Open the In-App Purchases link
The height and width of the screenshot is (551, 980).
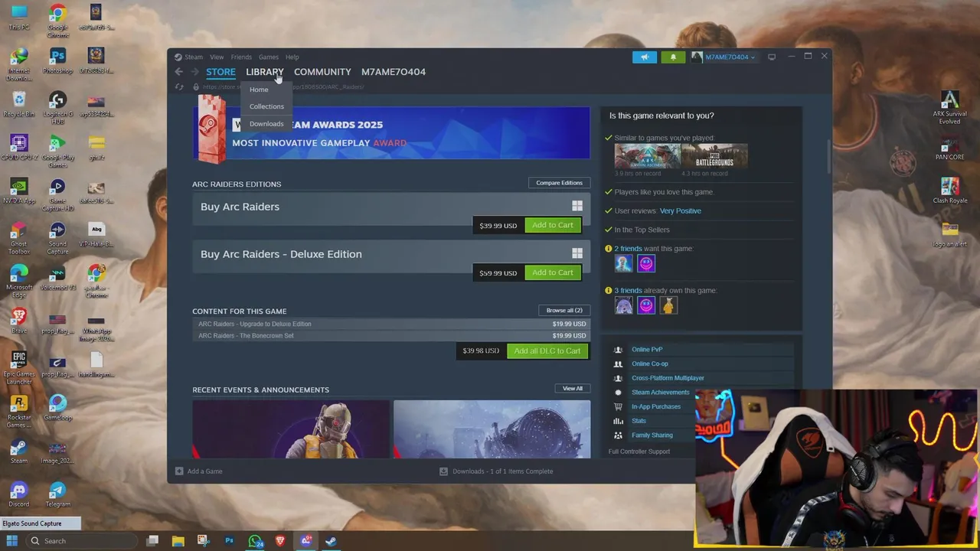pyautogui.click(x=656, y=406)
